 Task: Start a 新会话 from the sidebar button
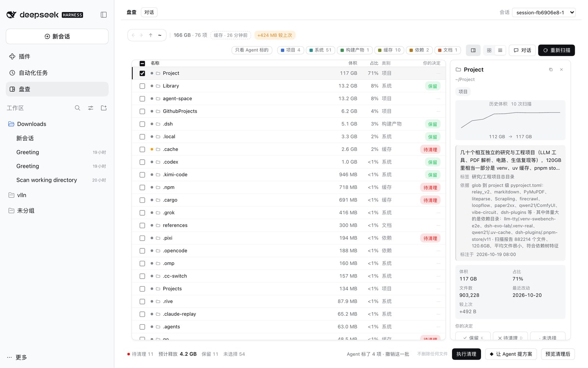pos(57,36)
